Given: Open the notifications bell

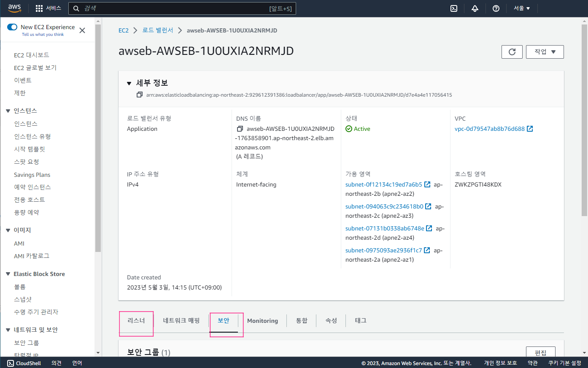Looking at the screenshot, I should [475, 8].
